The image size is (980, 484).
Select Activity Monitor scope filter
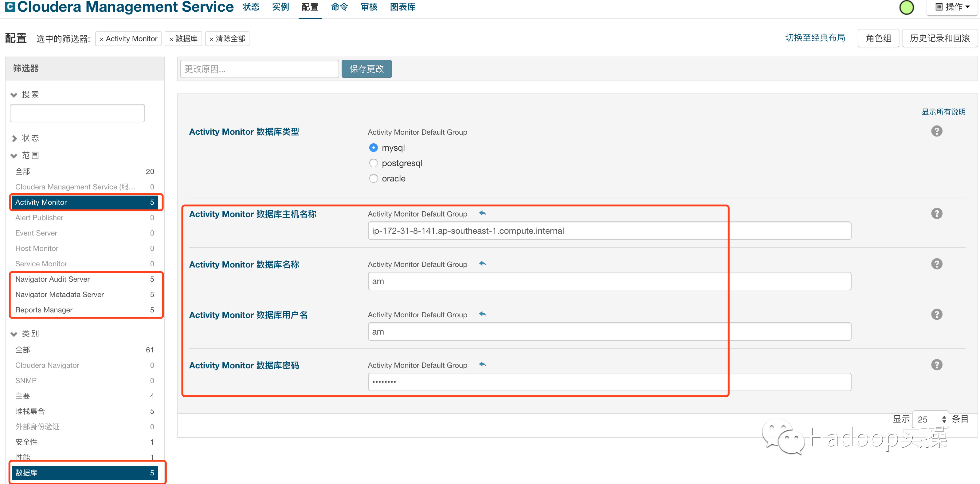pos(84,202)
